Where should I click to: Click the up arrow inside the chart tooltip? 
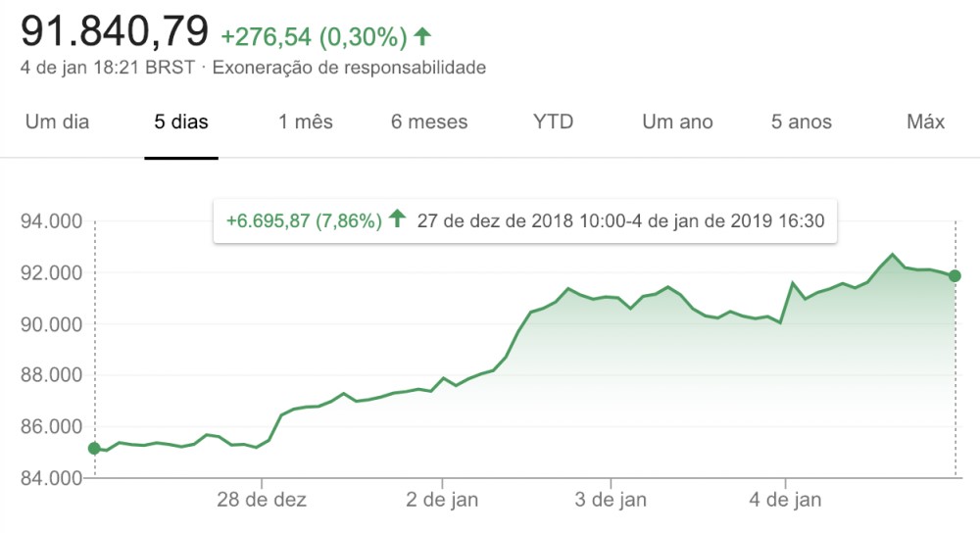tap(397, 219)
